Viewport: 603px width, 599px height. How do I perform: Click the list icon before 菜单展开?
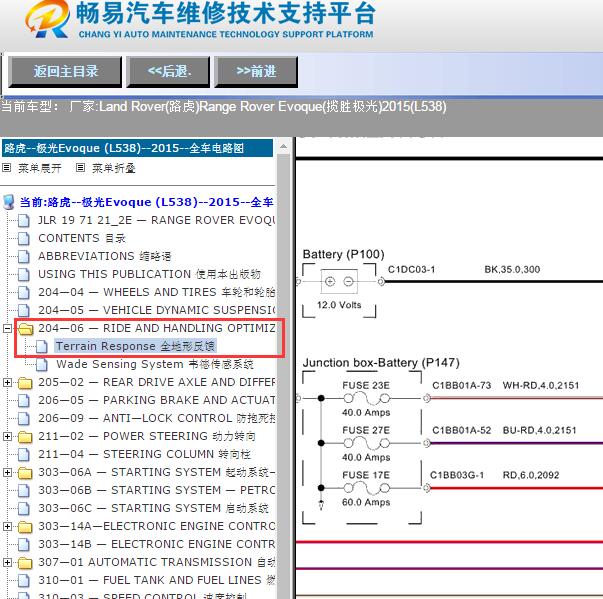pyautogui.click(x=7, y=168)
